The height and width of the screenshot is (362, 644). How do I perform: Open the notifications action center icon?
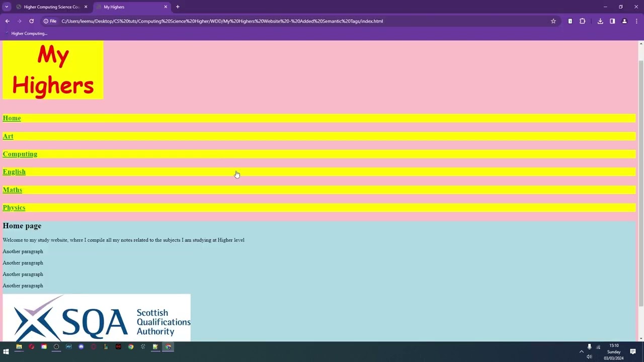coord(633,351)
